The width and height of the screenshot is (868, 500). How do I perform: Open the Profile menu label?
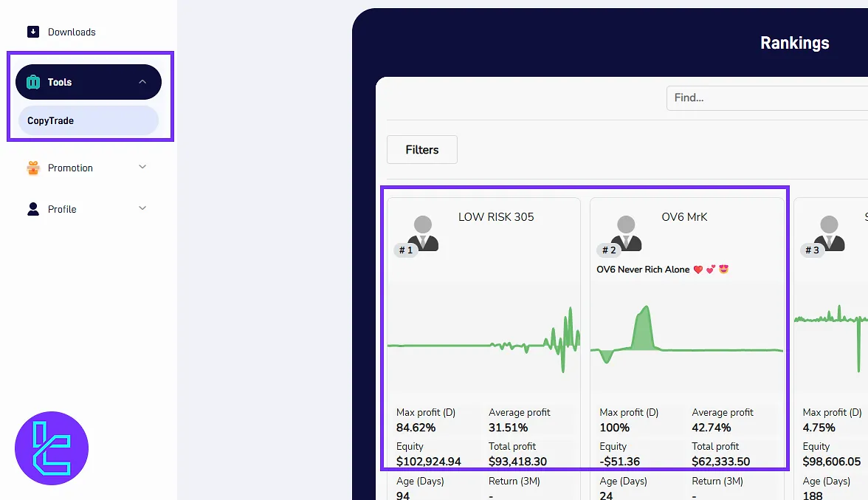point(62,209)
